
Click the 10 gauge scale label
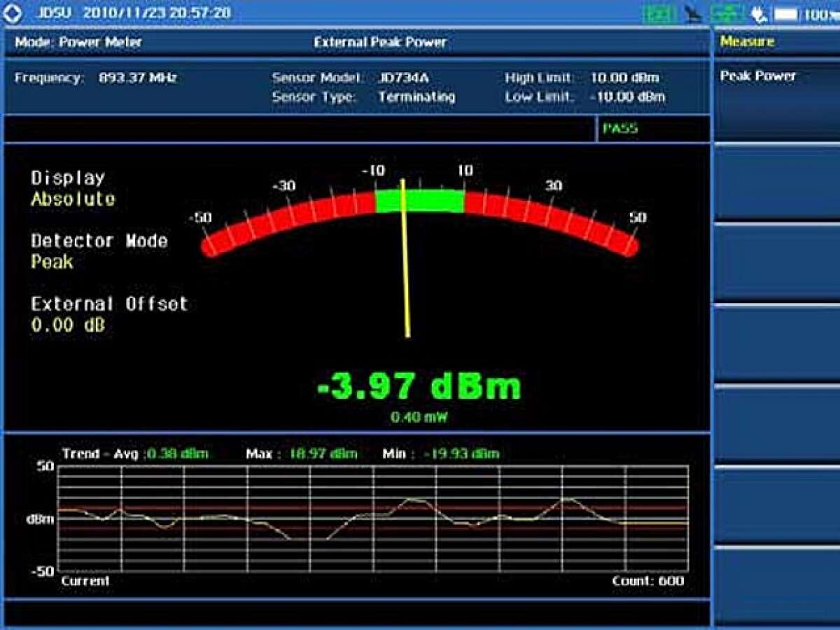click(x=465, y=171)
